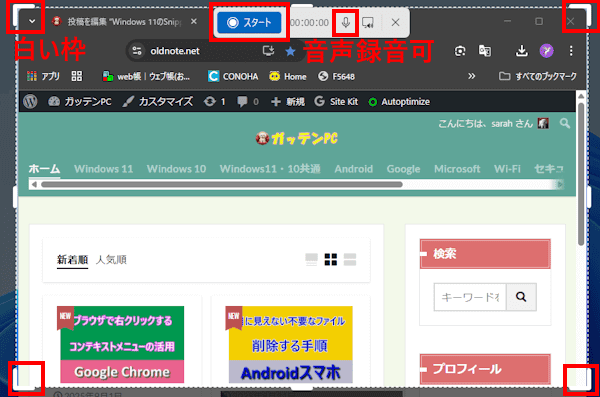Select the Windows11・10共通 navigation item
This screenshot has height=397, width=600.
(x=270, y=169)
